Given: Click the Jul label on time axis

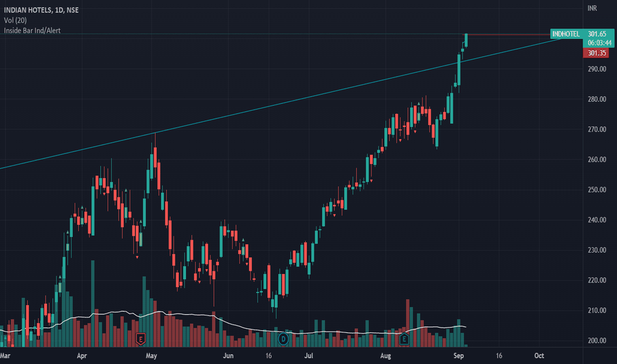Looking at the screenshot, I should click(308, 356).
